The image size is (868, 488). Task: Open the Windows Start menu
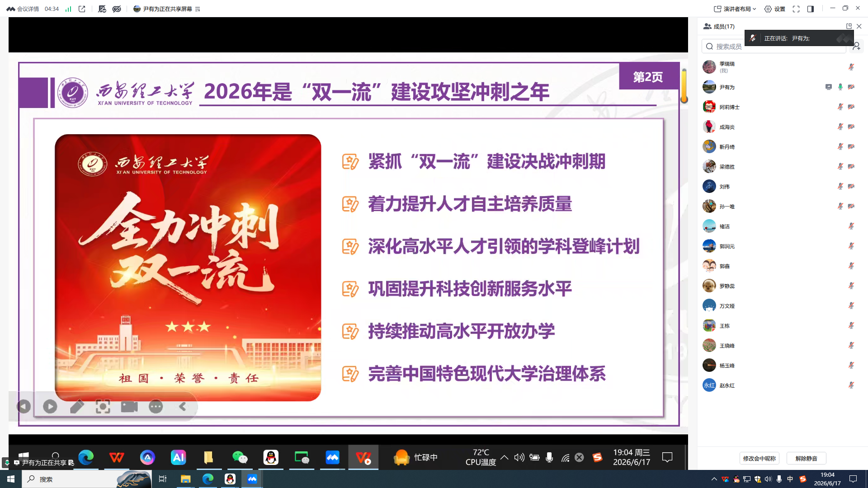[x=11, y=479]
